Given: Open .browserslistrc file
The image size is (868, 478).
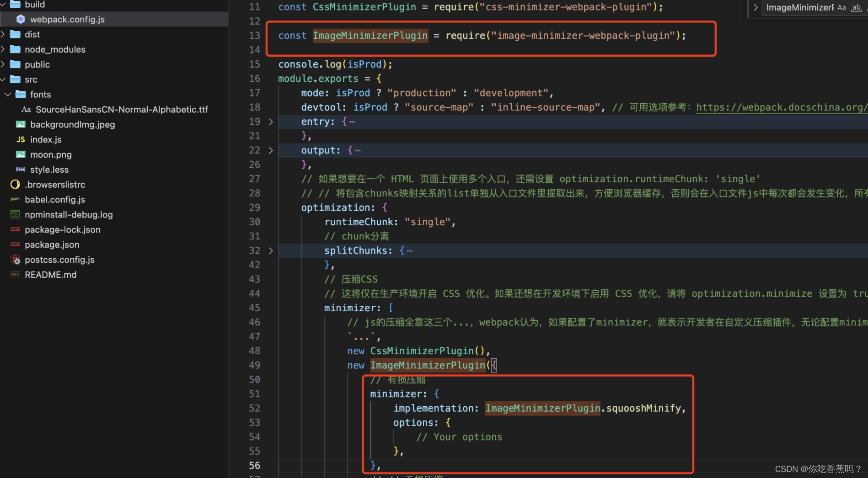Looking at the screenshot, I should point(55,185).
